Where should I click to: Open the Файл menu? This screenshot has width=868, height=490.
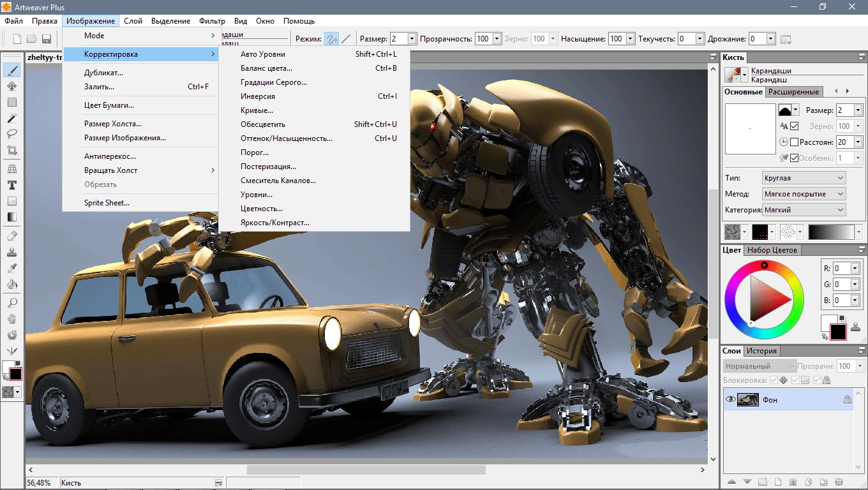pyautogui.click(x=13, y=21)
